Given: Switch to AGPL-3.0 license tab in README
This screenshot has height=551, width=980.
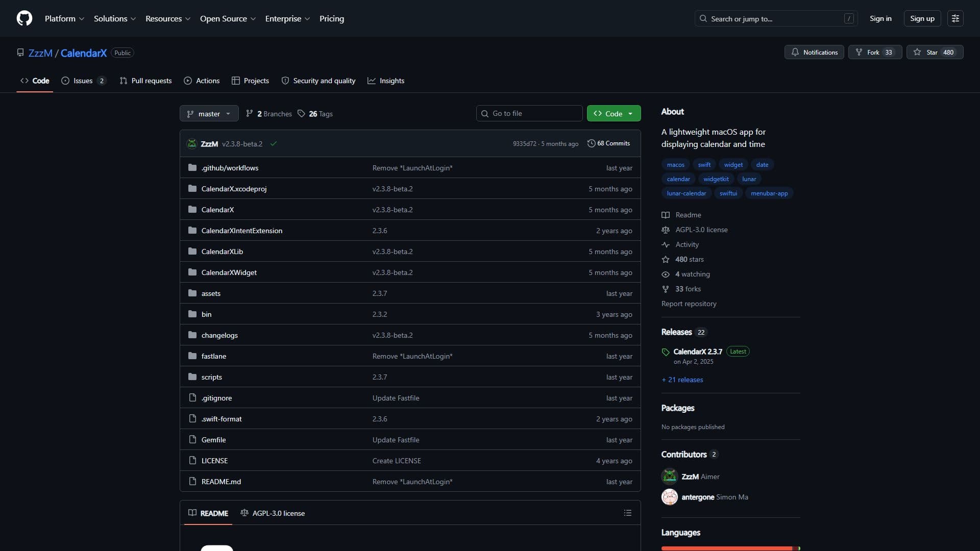Looking at the screenshot, I should pos(273,513).
